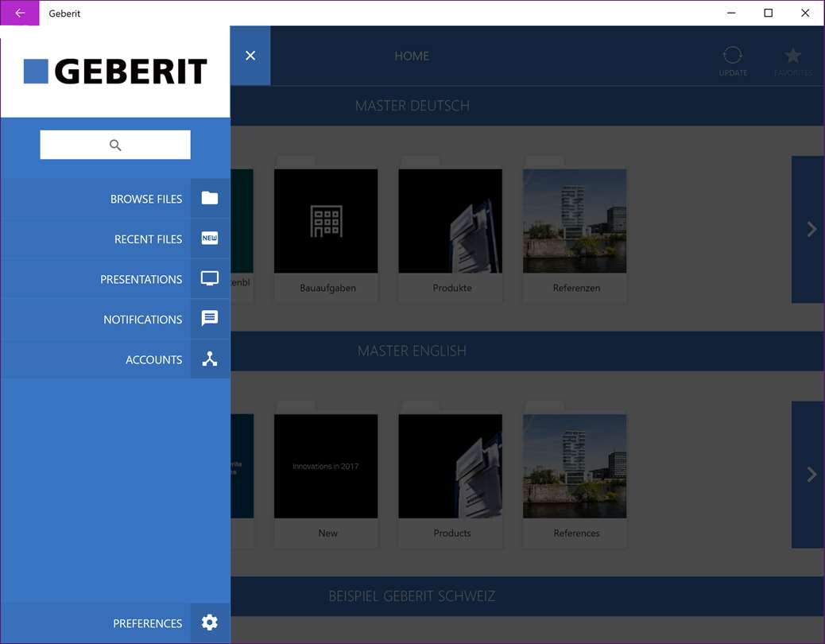The image size is (825, 644).
Task: Click the MASTER ENGLISH section header
Action: pyautogui.click(x=412, y=351)
